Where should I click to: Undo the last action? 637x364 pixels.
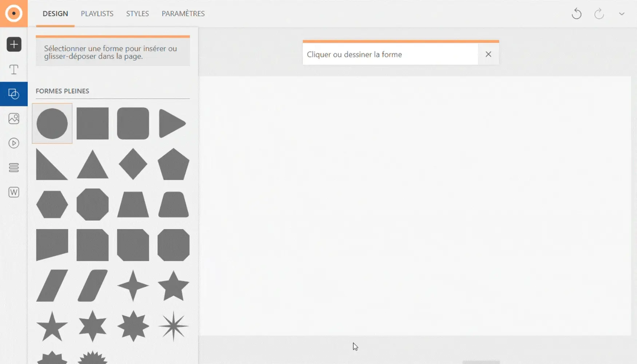click(x=577, y=14)
